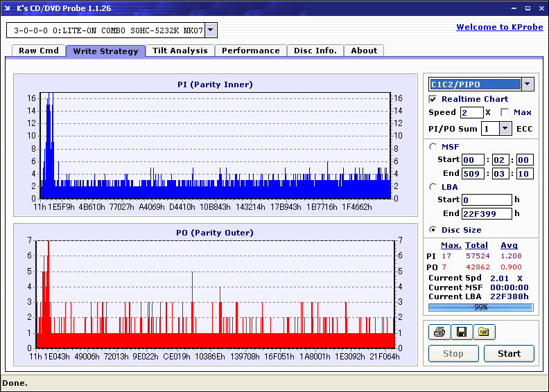549x392 pixels.
Task: Open the PI/PO Sum ECC dropdown
Action: [x=505, y=129]
